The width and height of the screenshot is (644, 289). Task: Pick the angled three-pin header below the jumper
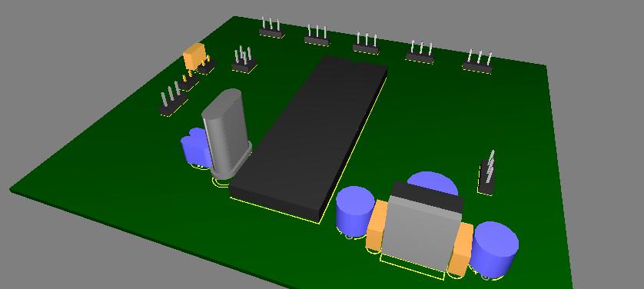[173, 98]
